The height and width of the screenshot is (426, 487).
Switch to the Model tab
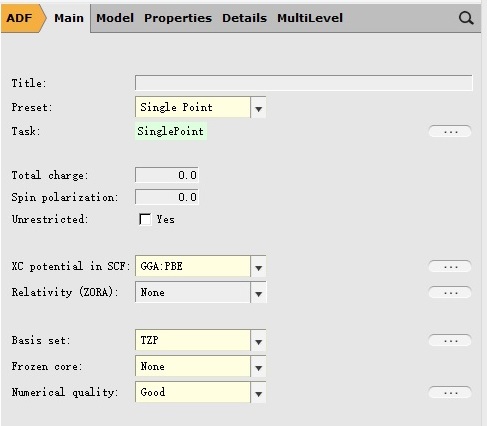(115, 18)
